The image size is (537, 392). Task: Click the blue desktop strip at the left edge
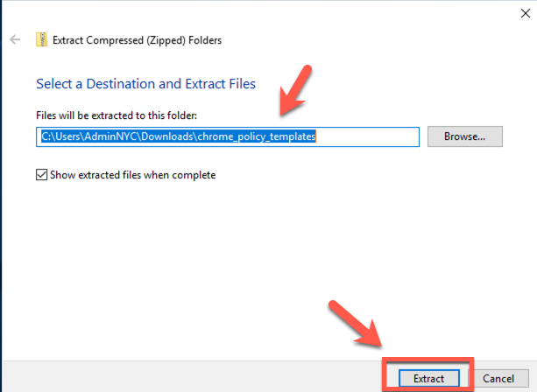(x=3, y=219)
